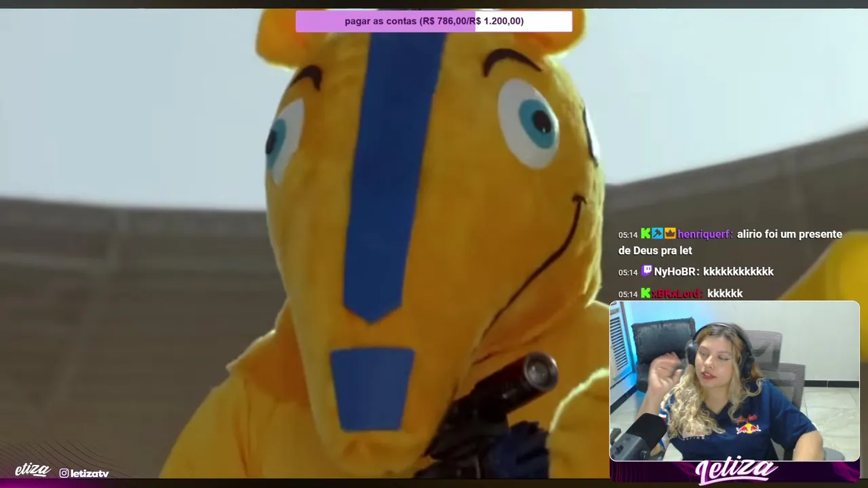Click xBKxLord's 'kkkkkk' message

(725, 293)
